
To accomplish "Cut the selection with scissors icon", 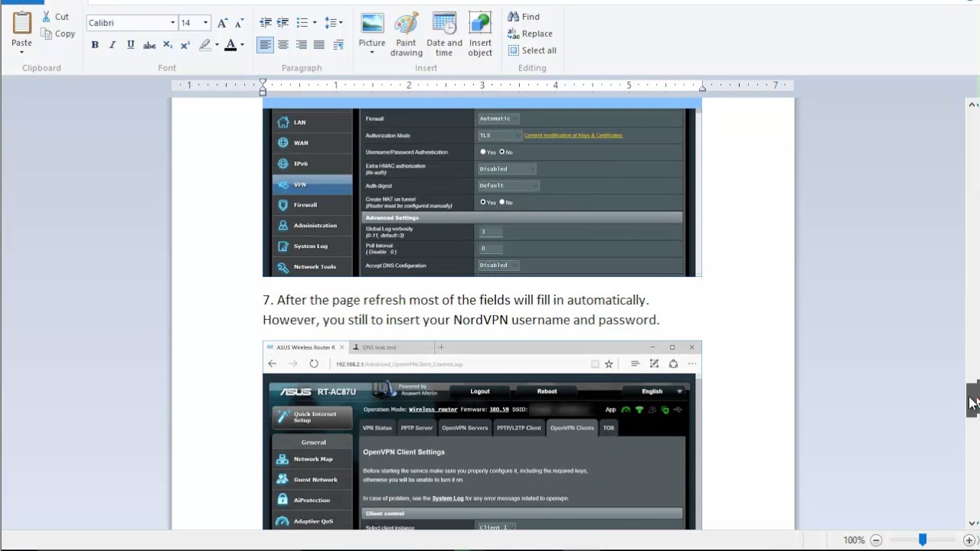I will click(56, 17).
